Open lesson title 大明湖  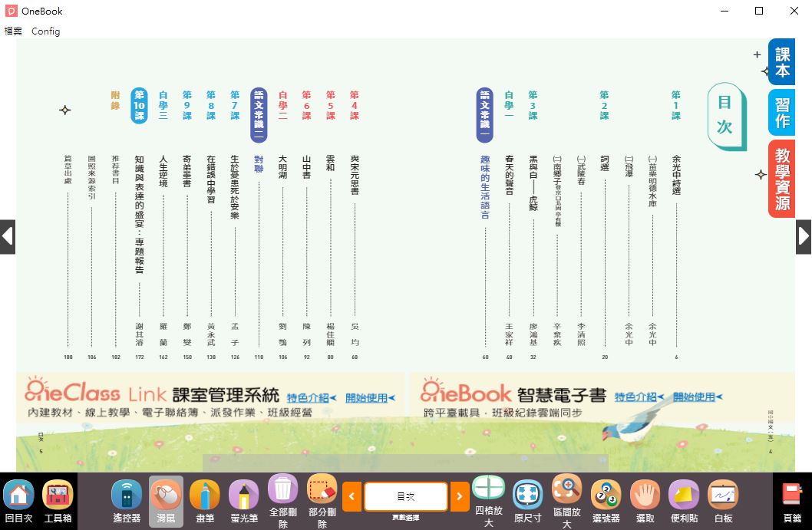[x=282, y=167]
